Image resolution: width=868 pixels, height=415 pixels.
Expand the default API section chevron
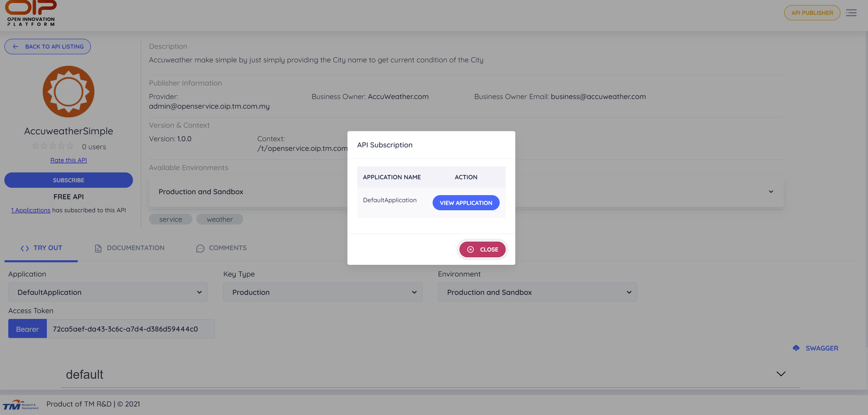point(781,374)
